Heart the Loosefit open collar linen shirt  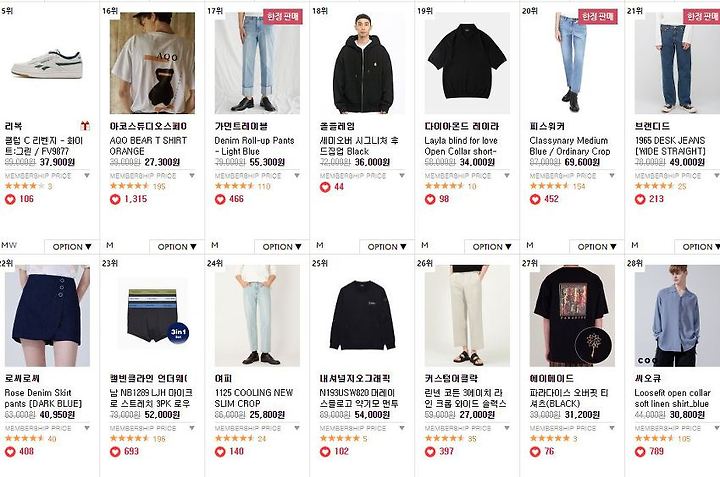(x=640, y=452)
